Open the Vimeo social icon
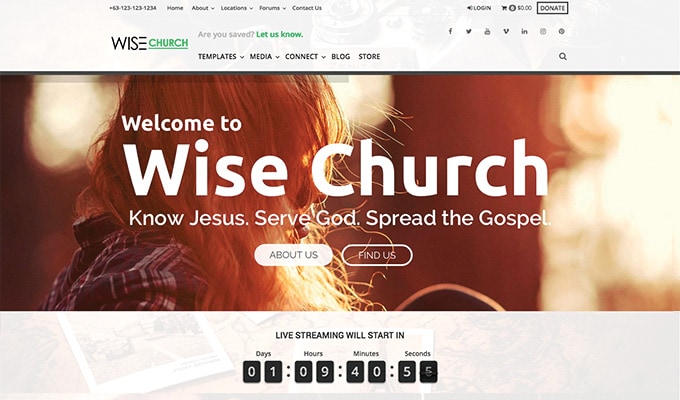This screenshot has width=680, height=400. [506, 31]
